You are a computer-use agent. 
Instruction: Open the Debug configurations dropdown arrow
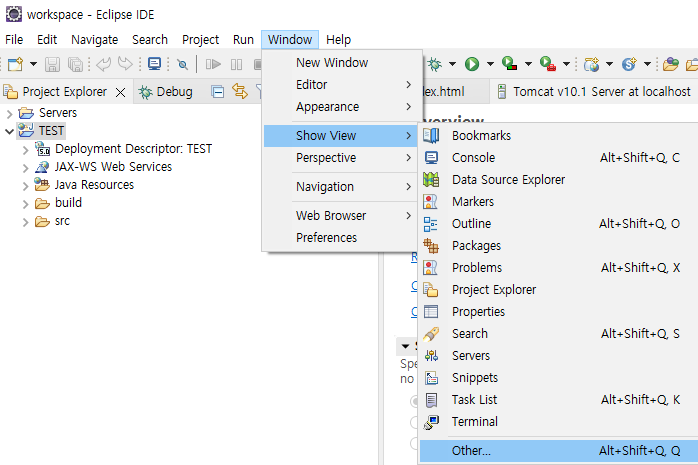pyautogui.click(x=452, y=64)
